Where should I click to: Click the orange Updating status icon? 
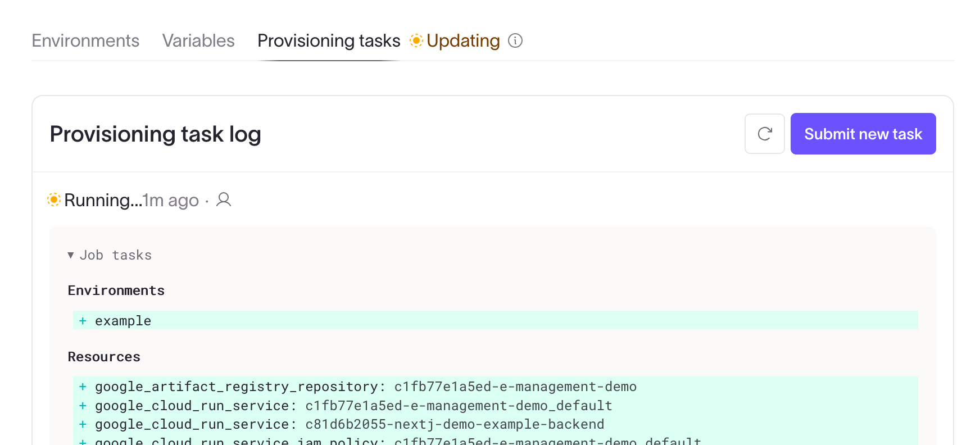tap(416, 40)
